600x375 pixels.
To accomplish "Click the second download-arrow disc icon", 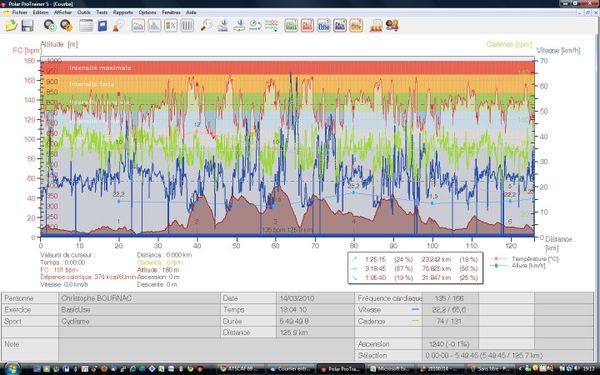I will coord(239,26).
